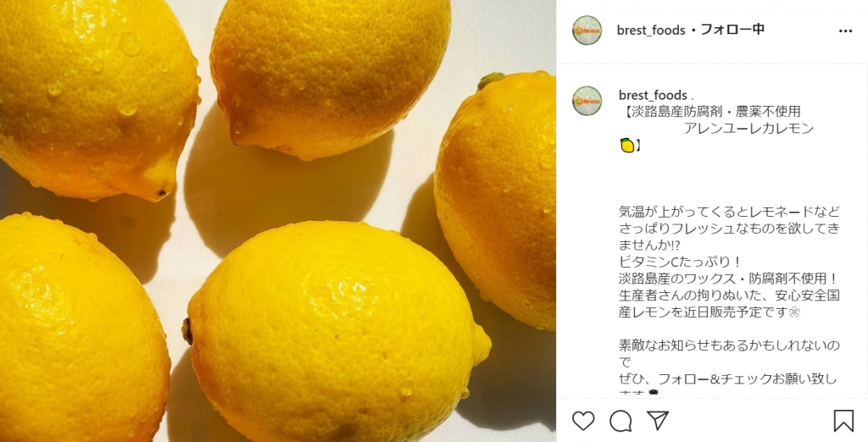Open the three-dot more options menu

845,31
